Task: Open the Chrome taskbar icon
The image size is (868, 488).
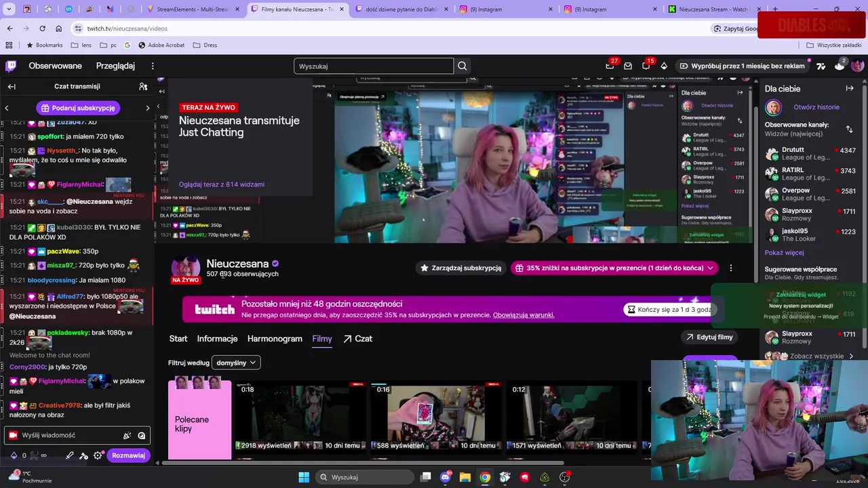Action: tap(485, 477)
